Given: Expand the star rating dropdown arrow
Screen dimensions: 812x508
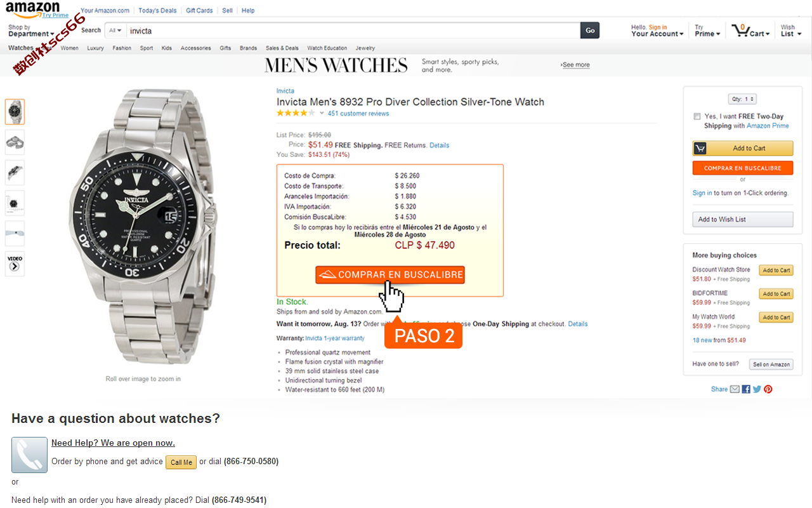Looking at the screenshot, I should (322, 114).
